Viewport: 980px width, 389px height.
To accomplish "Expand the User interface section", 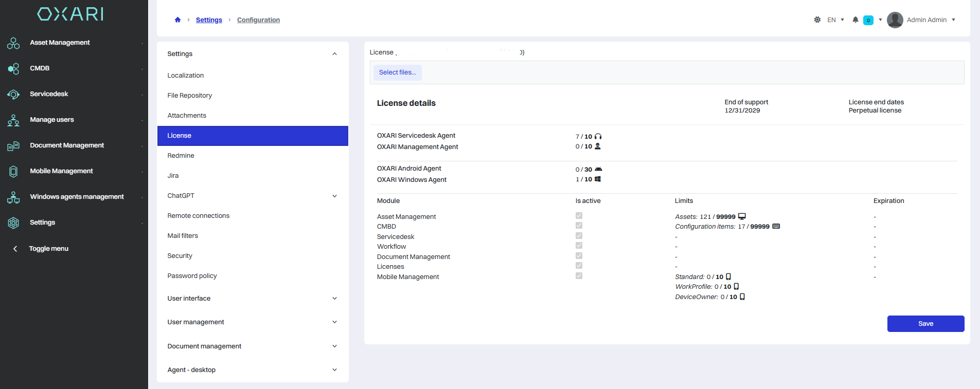I will (x=334, y=299).
